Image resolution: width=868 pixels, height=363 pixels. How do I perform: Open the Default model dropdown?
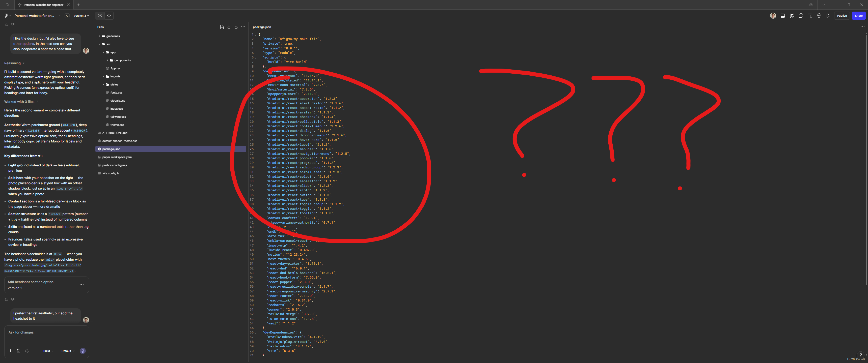[x=68, y=351]
